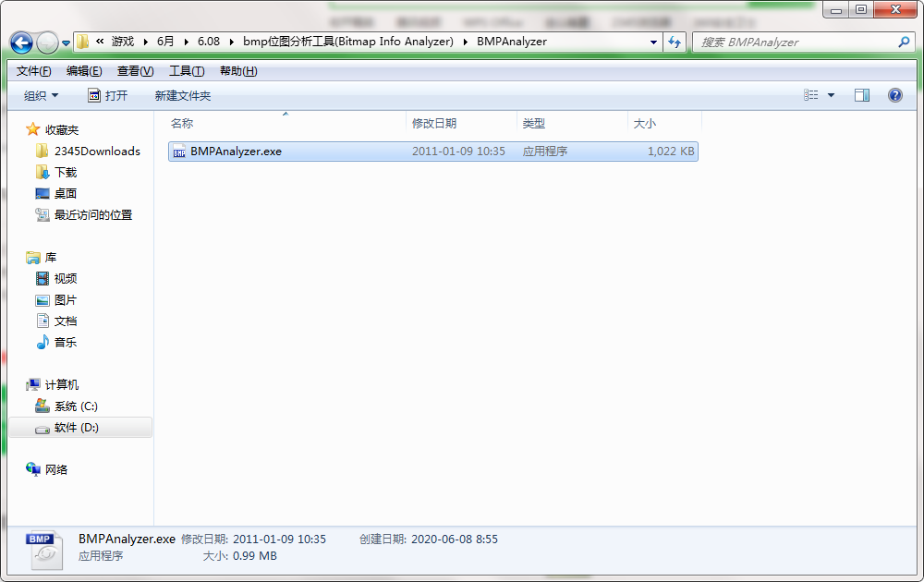Open 下载 folder in navigation pane

(x=66, y=173)
